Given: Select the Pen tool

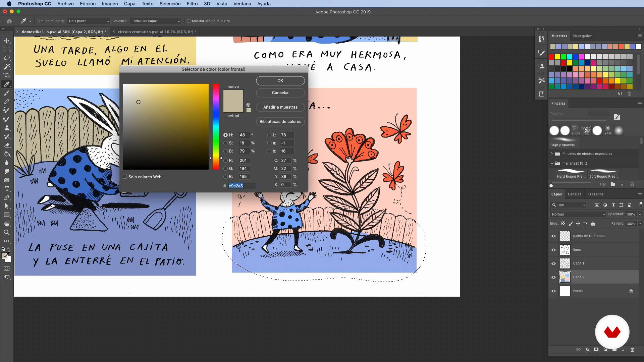Looking at the screenshot, I should click(6, 197).
